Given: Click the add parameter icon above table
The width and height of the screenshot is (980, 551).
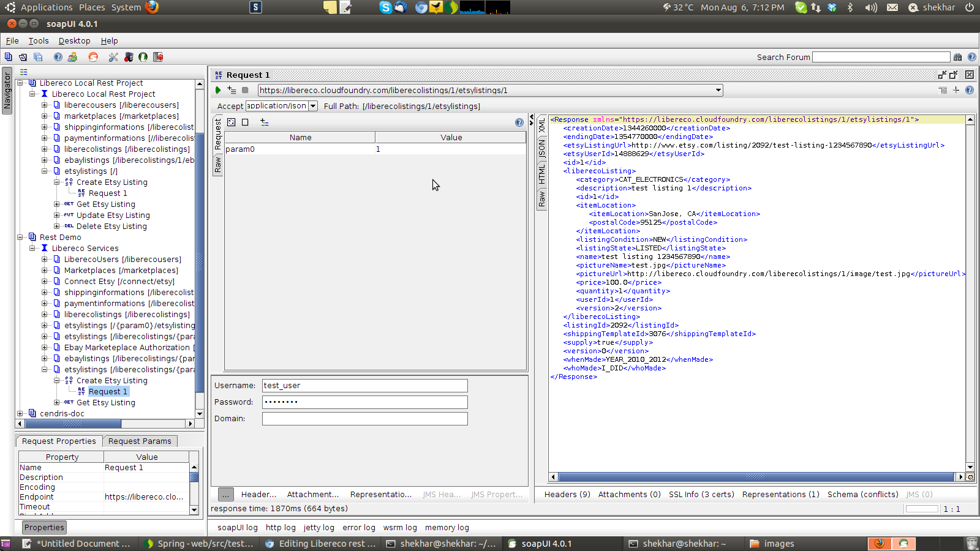Looking at the screenshot, I should 265,122.
